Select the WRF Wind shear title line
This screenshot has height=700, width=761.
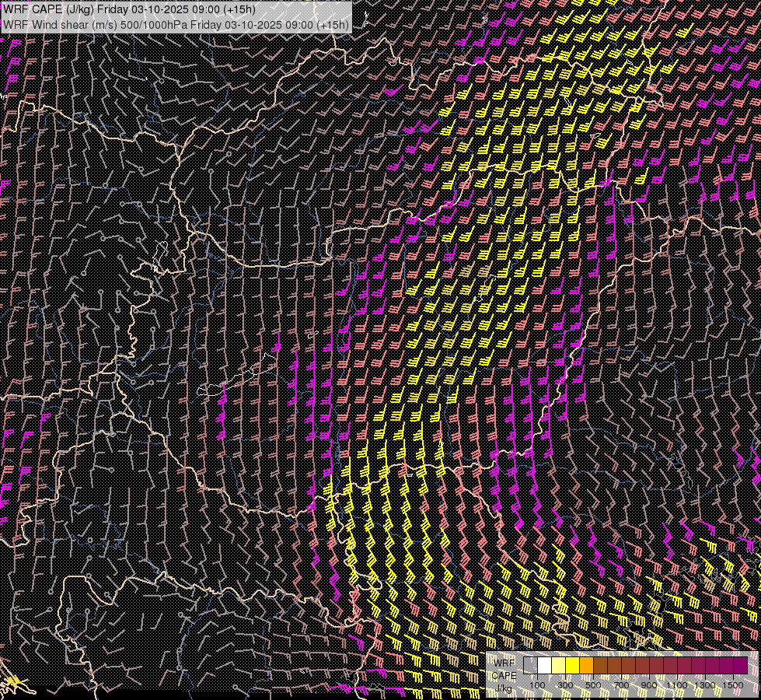tap(176, 24)
